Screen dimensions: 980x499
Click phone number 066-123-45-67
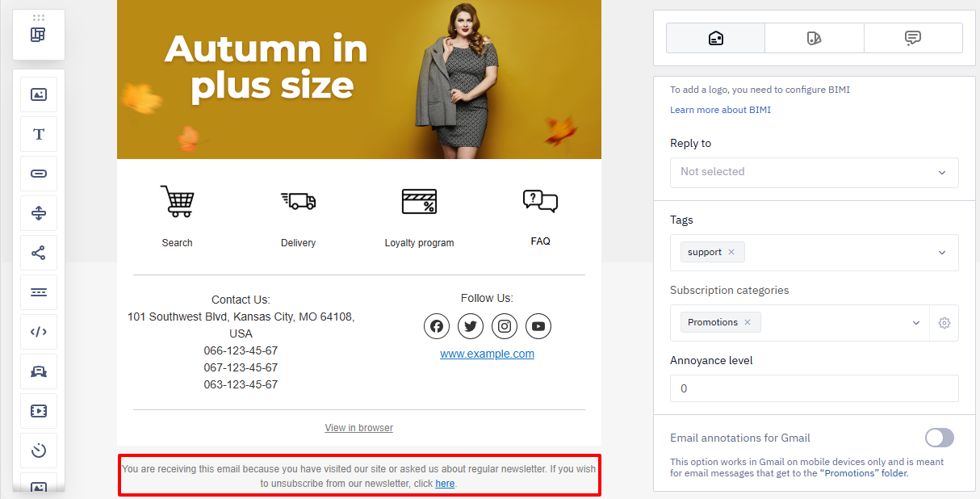tap(241, 350)
